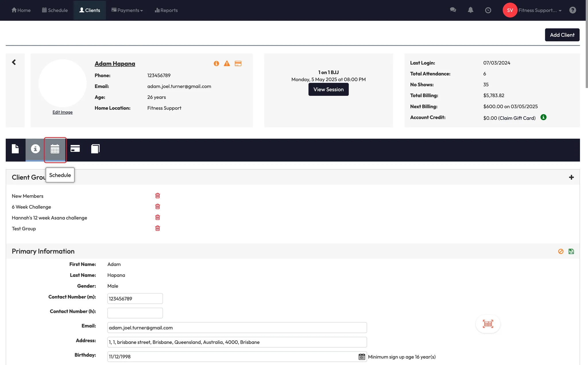Viewport: 588px width, 365px height.
Task: Open the Reports menu item
Action: coord(166,10)
